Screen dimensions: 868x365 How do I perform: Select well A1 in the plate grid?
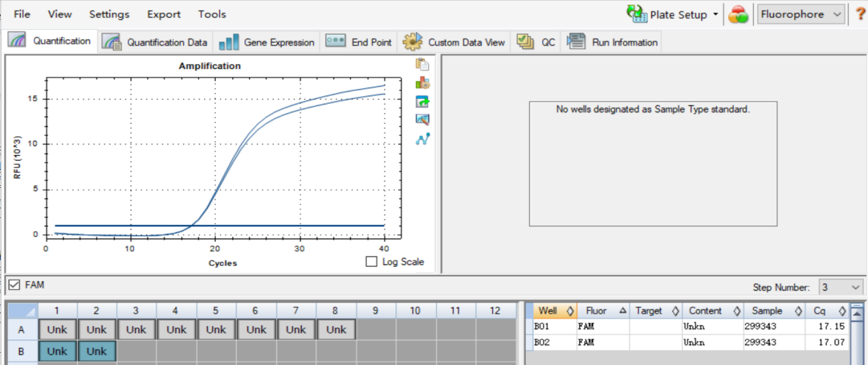coord(57,329)
